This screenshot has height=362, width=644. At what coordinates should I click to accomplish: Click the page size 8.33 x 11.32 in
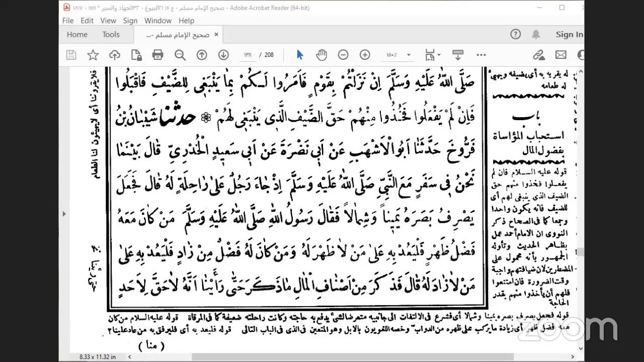click(x=98, y=356)
